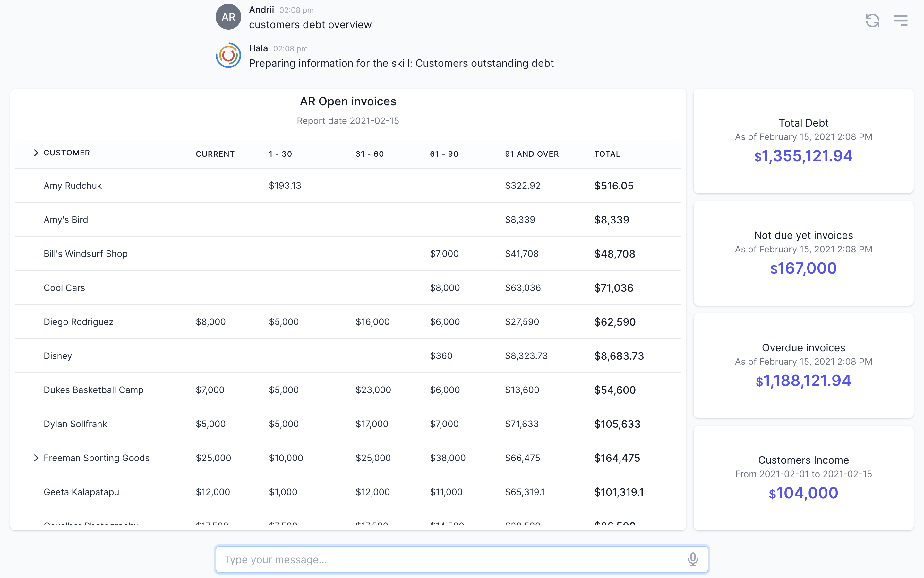
Task: Click the AR Open invoices title
Action: tap(348, 101)
